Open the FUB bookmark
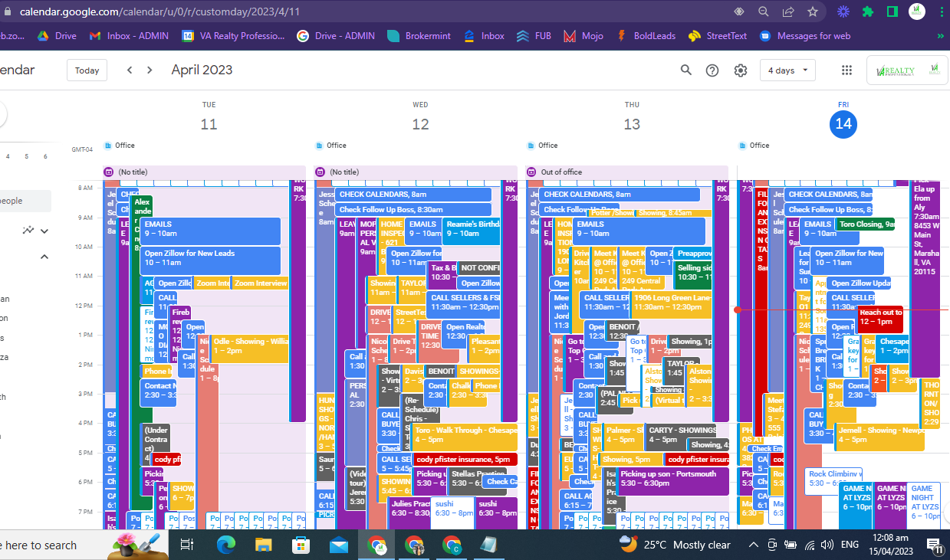 533,35
